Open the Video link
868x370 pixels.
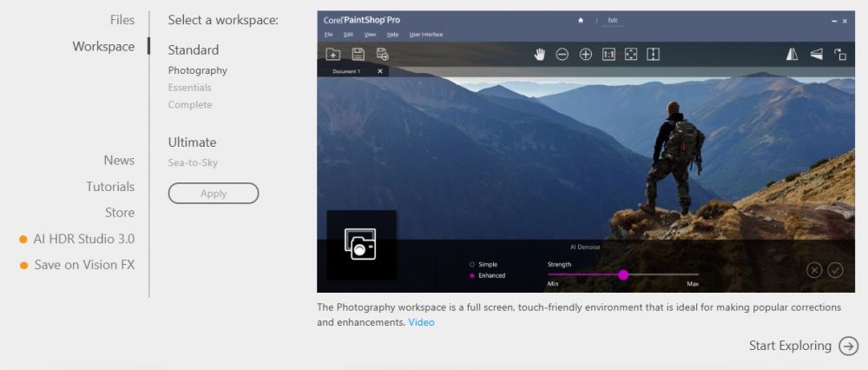pos(421,322)
